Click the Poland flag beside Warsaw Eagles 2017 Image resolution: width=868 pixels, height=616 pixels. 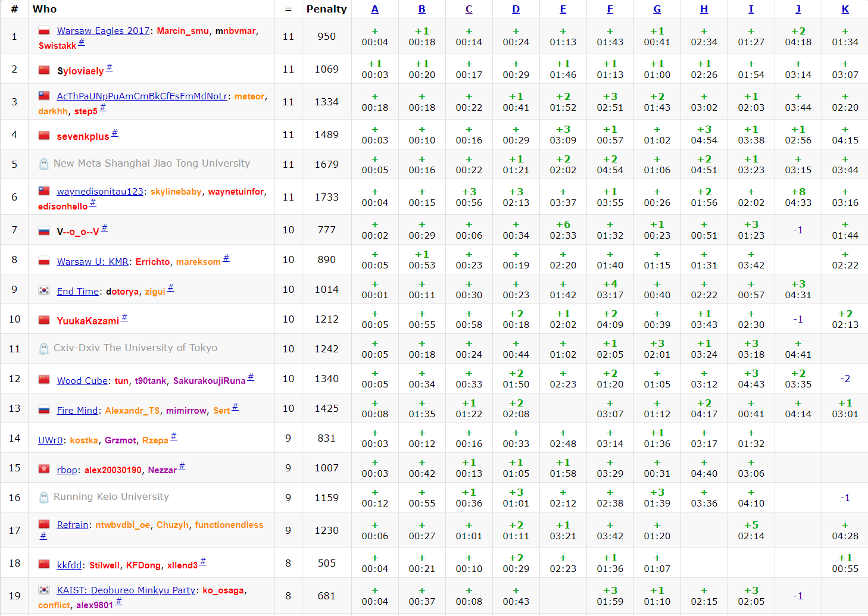pos(44,30)
